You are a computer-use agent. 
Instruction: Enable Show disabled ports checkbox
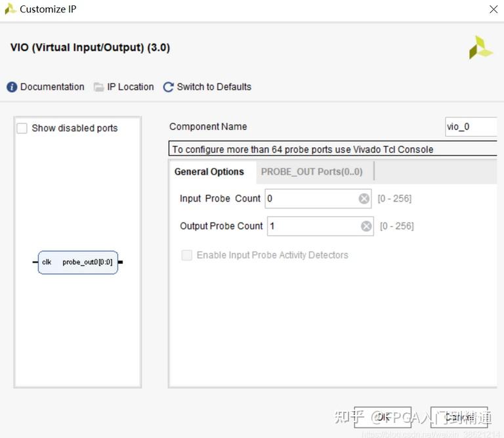coord(22,128)
